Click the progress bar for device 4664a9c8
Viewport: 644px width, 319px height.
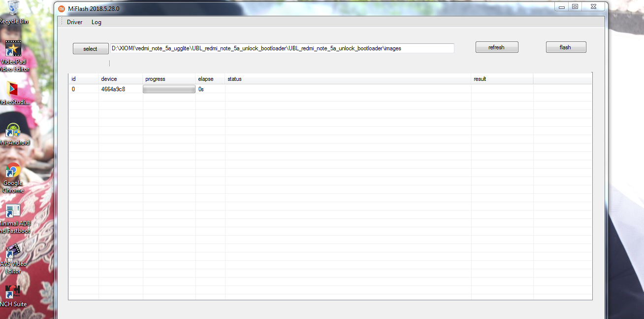(x=169, y=89)
